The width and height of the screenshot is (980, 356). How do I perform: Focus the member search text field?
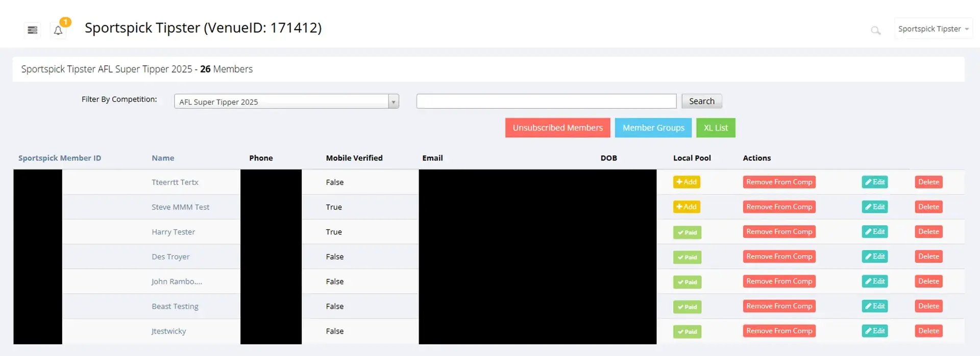(546, 101)
